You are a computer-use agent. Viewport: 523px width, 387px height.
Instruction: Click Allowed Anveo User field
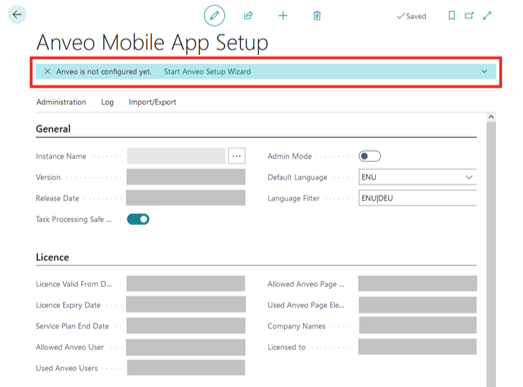[x=186, y=347]
